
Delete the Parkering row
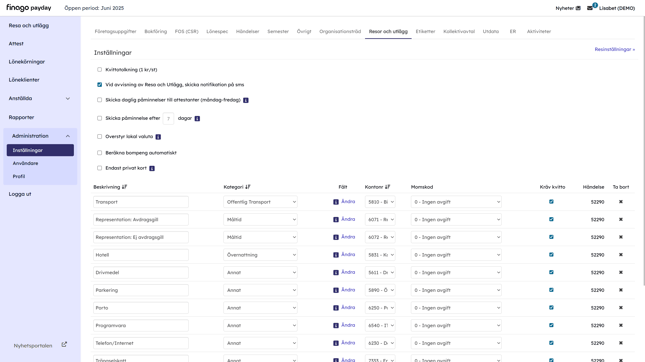(621, 290)
